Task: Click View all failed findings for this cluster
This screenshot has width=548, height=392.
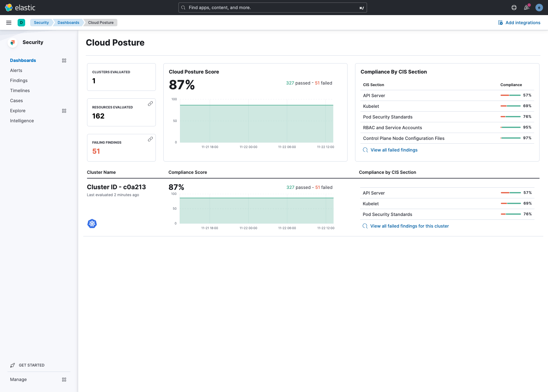Action: pyautogui.click(x=409, y=226)
